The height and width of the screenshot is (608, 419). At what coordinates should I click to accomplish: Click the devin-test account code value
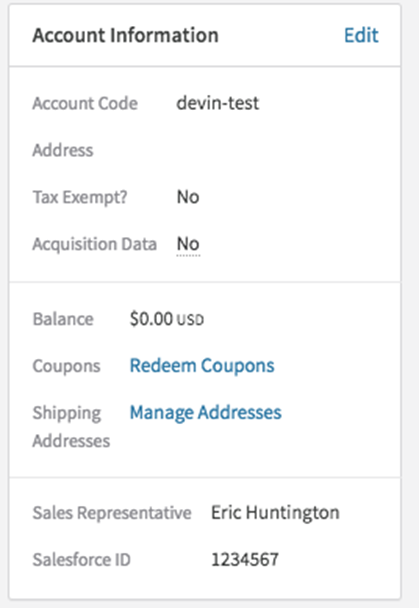pos(218,103)
